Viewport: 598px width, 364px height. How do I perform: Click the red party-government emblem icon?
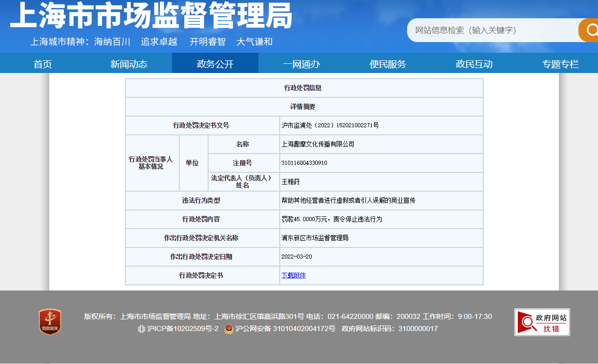(x=50, y=322)
